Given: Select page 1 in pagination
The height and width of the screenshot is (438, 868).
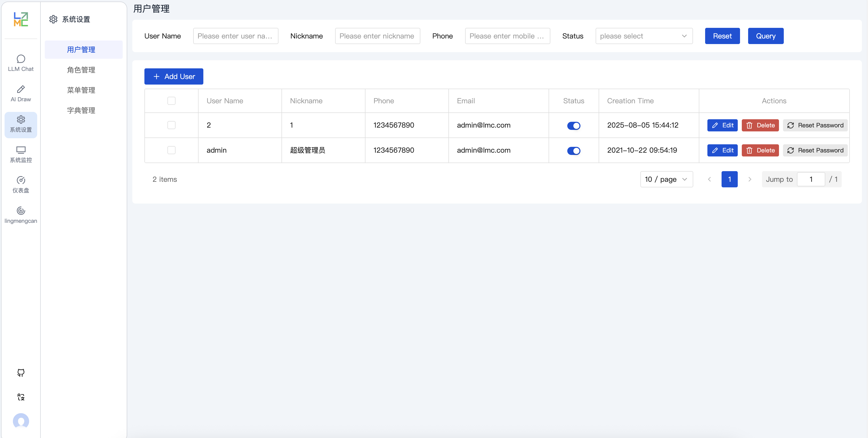Looking at the screenshot, I should [x=729, y=180].
